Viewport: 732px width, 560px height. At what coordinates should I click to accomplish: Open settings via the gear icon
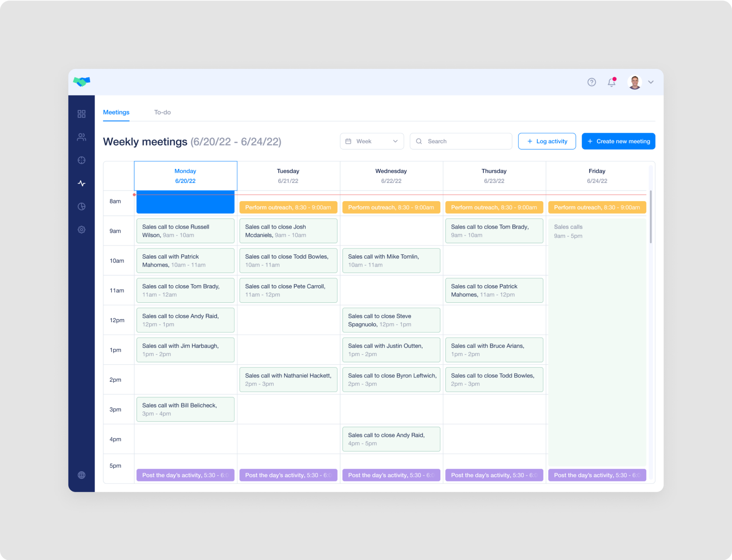pos(81,230)
